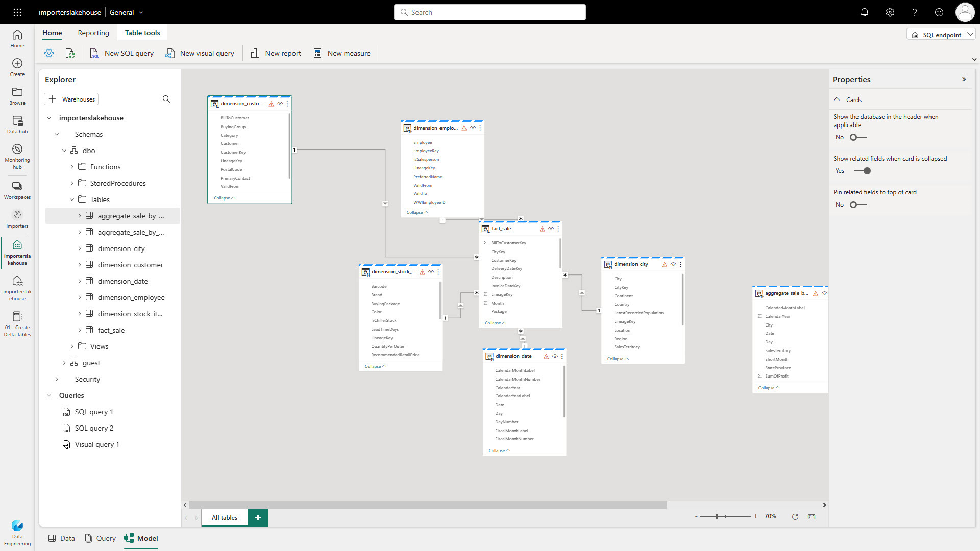Switch to the Reporting ribbon tab
This screenshot has width=980, height=551.
click(93, 33)
